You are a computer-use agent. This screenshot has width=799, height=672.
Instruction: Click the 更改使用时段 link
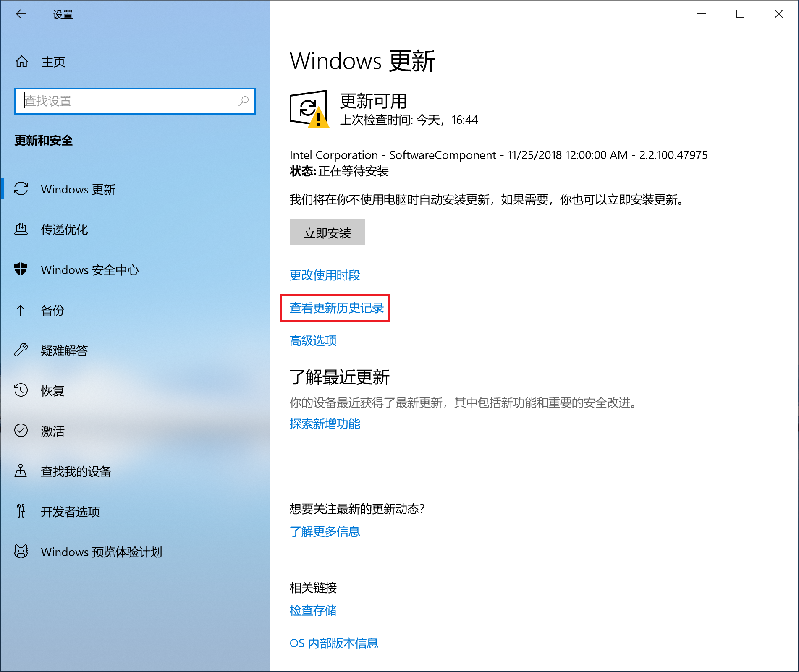click(x=325, y=275)
